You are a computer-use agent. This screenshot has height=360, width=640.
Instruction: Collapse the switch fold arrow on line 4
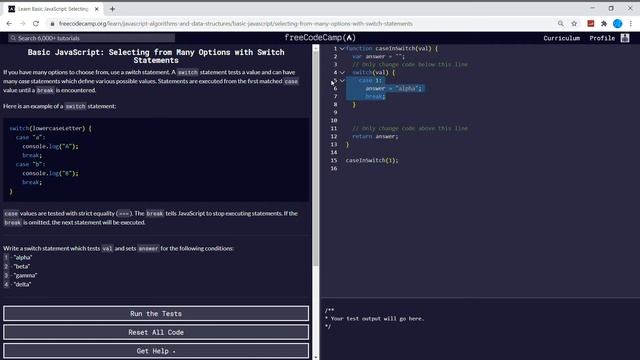(x=342, y=72)
